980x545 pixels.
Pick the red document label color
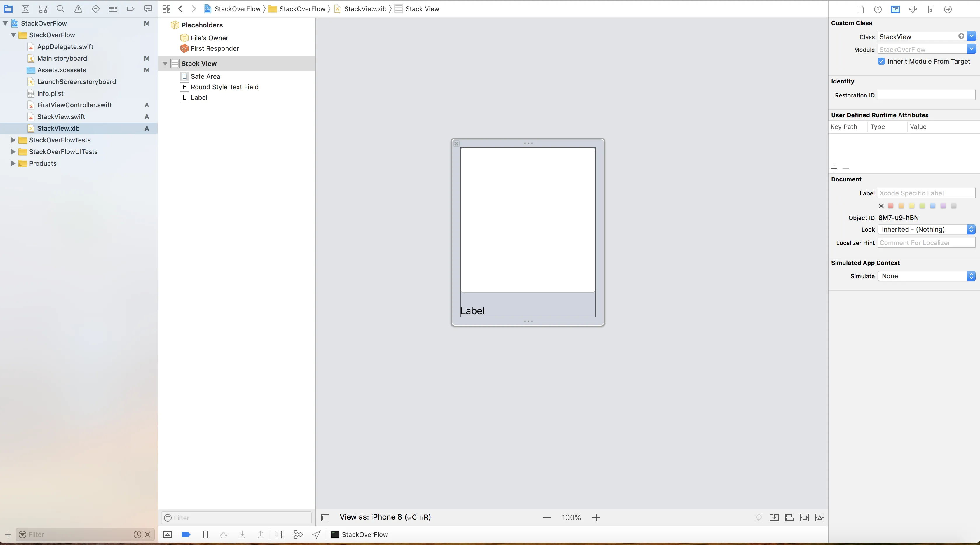[x=891, y=206]
